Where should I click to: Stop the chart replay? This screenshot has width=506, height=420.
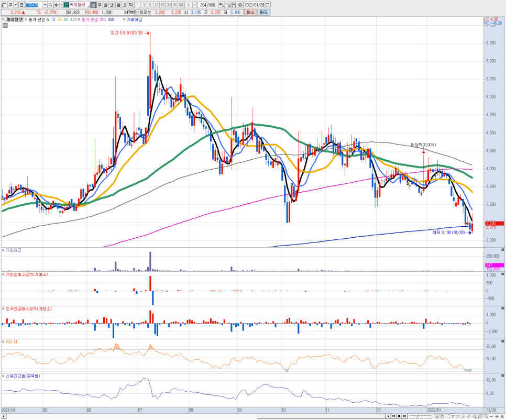coord(399,416)
